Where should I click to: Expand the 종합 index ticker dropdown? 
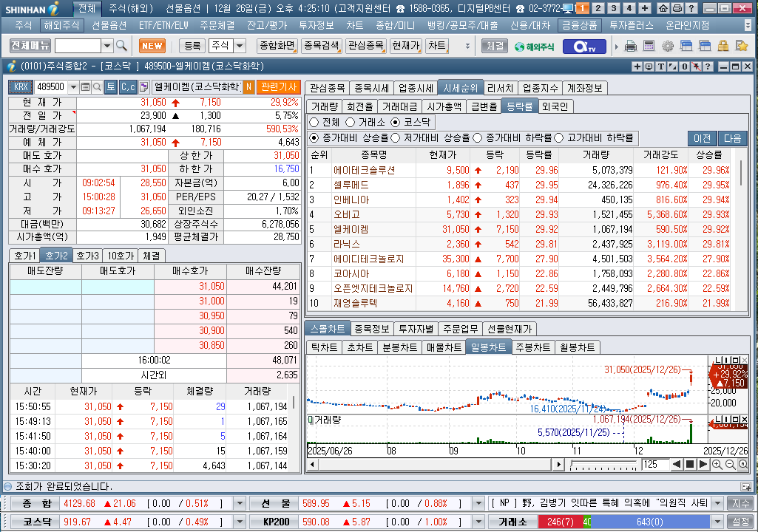tap(240, 503)
